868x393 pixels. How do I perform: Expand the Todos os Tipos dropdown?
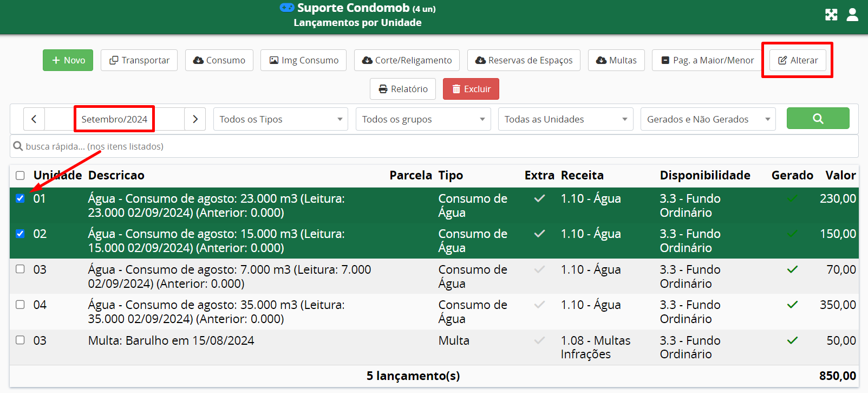[x=280, y=119]
